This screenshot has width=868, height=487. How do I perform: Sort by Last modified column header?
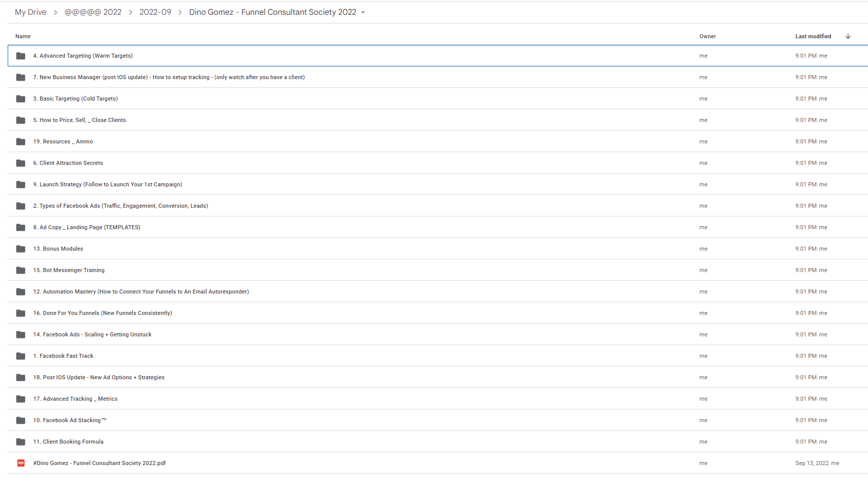click(813, 36)
